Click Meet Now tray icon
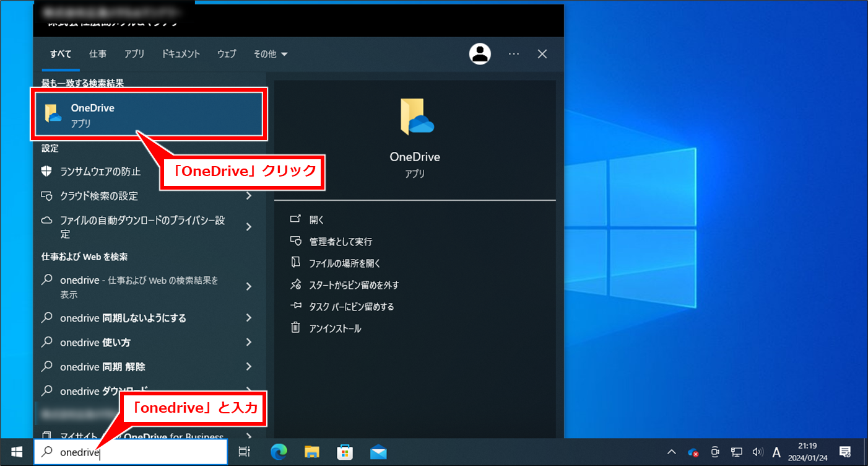 [x=715, y=452]
